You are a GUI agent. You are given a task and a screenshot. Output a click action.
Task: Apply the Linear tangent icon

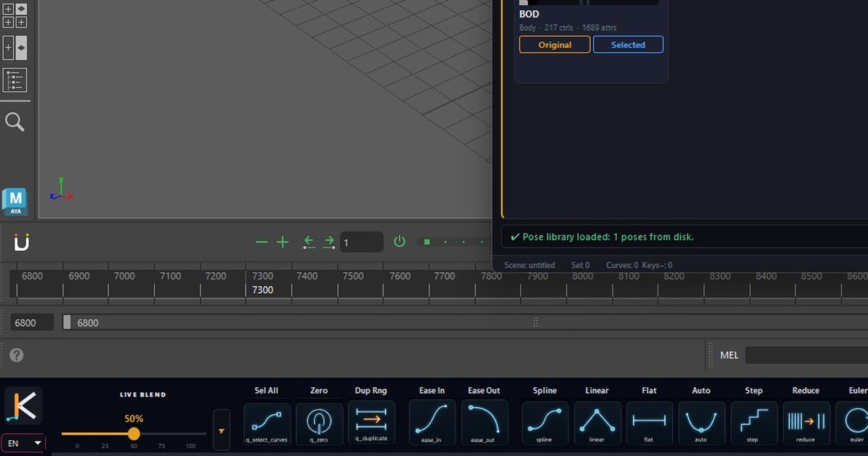click(x=597, y=423)
